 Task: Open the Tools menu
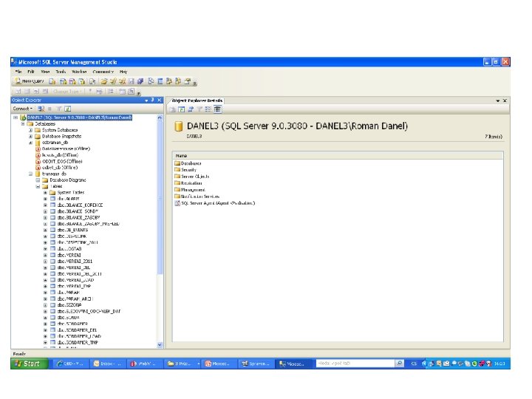pyautogui.click(x=61, y=72)
